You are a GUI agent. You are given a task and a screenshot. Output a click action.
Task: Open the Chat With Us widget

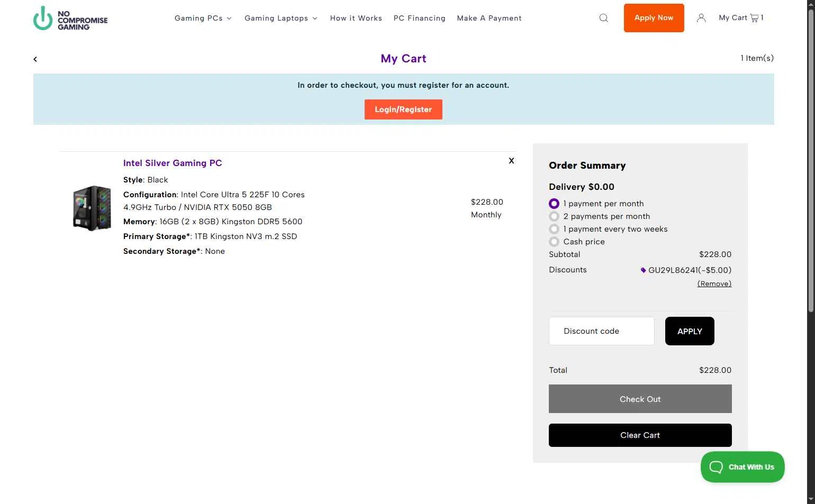click(742, 467)
